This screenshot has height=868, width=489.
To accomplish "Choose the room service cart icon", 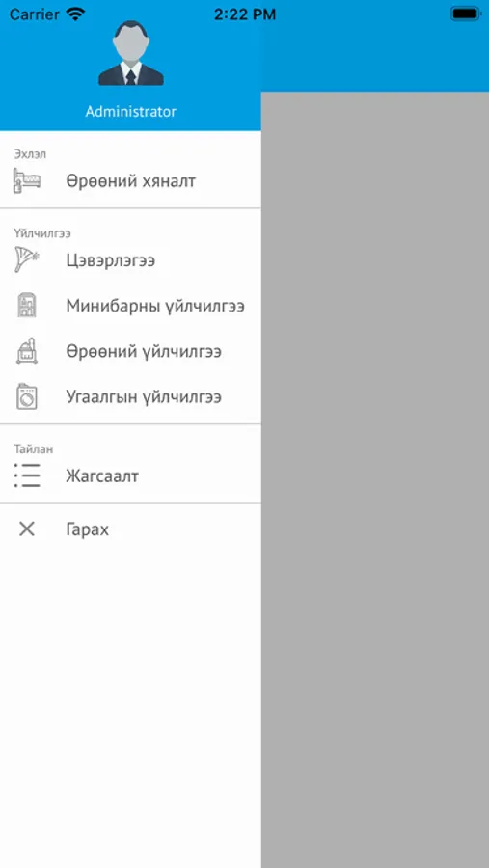I will point(27,351).
